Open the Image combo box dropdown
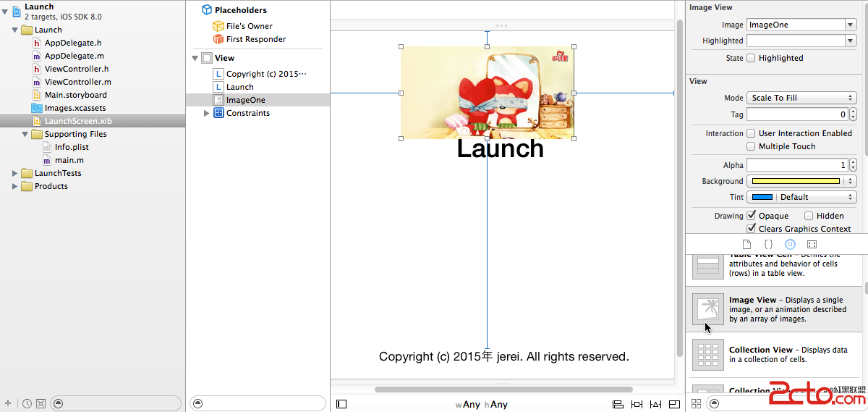The width and height of the screenshot is (868, 412). click(x=851, y=25)
